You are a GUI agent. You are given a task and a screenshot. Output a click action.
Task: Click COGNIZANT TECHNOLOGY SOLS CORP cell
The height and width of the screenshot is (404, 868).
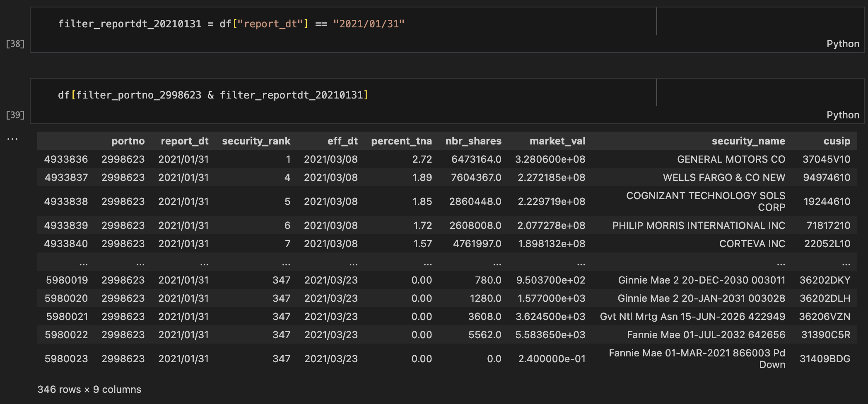[706, 202]
